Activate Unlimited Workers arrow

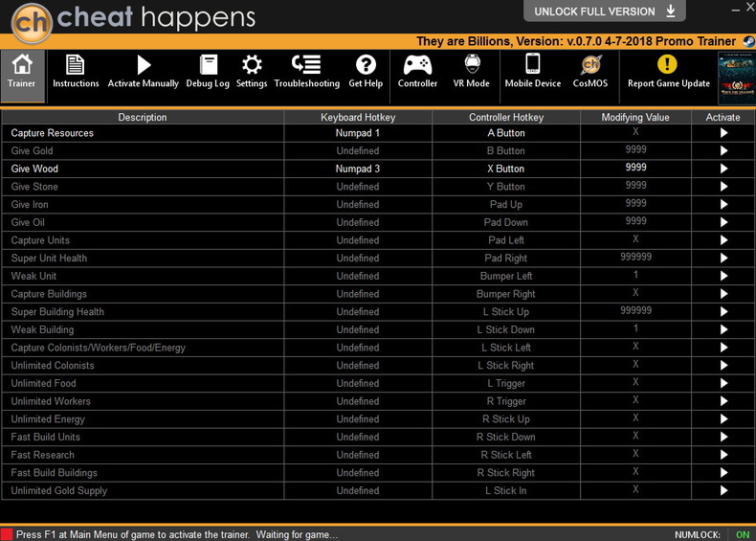(723, 401)
